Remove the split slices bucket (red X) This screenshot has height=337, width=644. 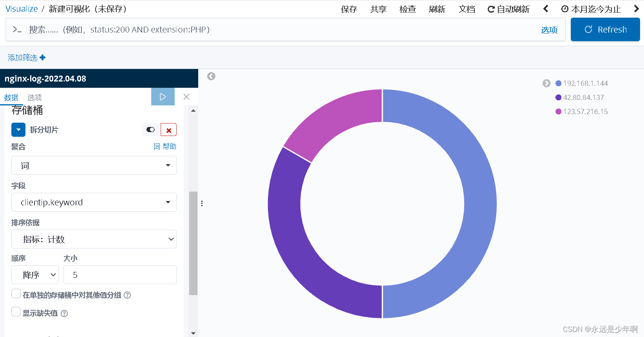coord(168,130)
